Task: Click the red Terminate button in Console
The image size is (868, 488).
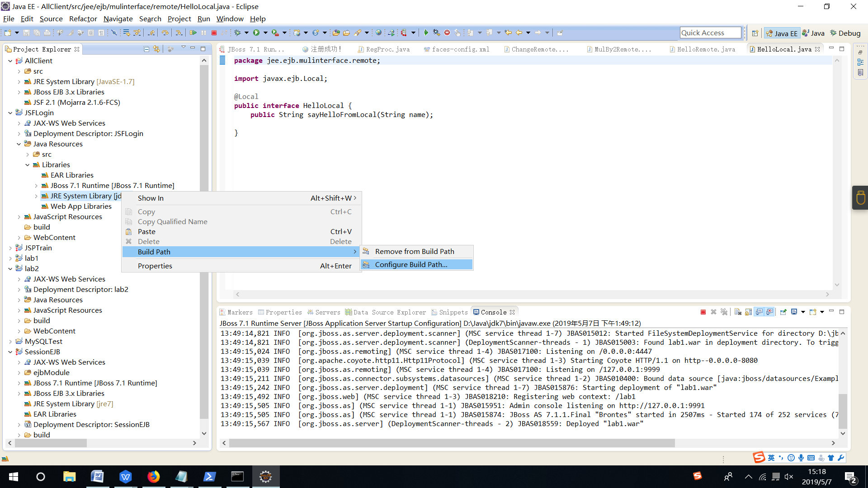Action: tap(703, 312)
